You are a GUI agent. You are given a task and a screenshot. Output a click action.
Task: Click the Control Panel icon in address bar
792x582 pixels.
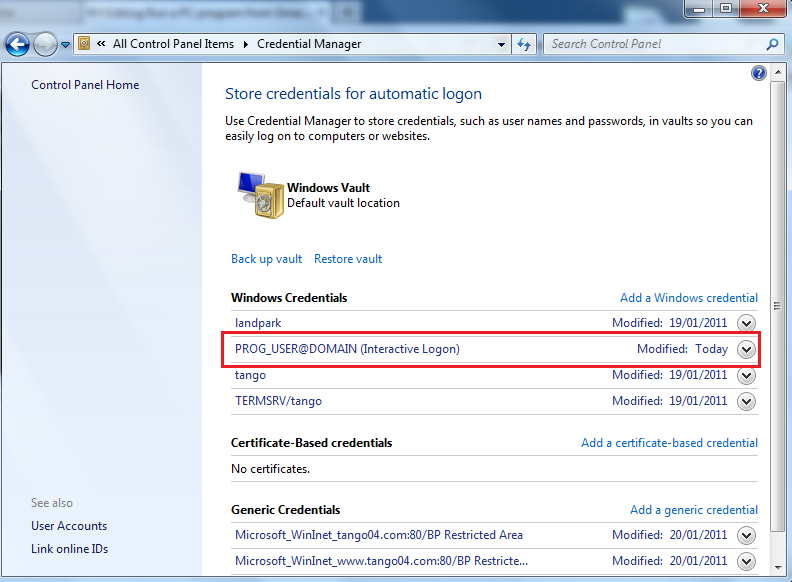(x=85, y=44)
